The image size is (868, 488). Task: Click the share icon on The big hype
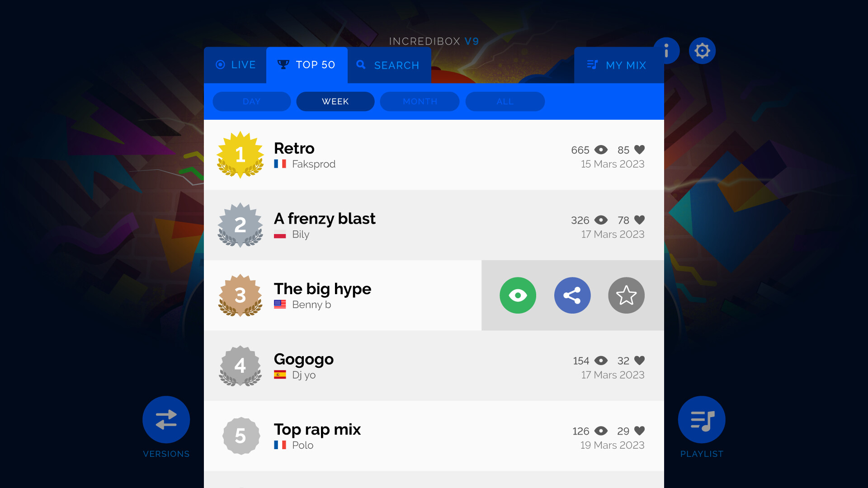572,296
